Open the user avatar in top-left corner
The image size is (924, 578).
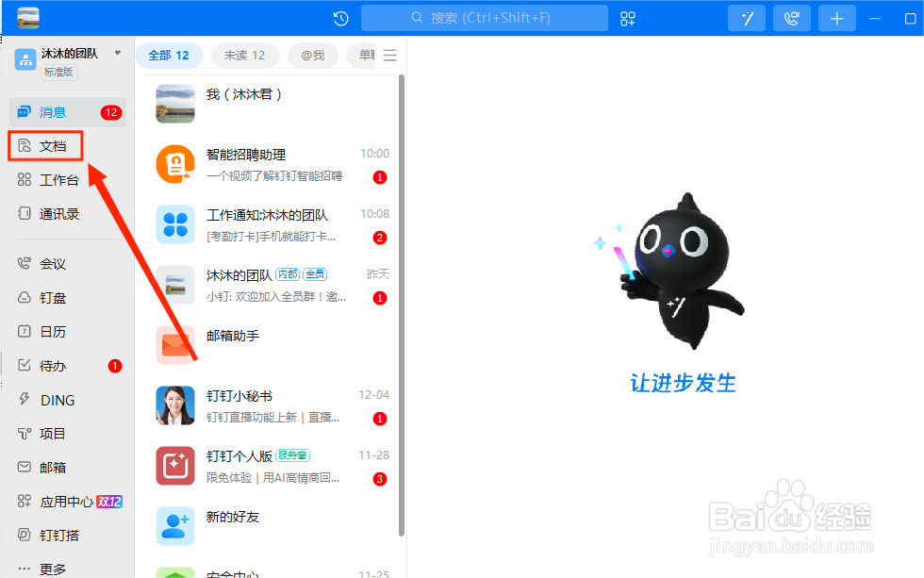(28, 18)
